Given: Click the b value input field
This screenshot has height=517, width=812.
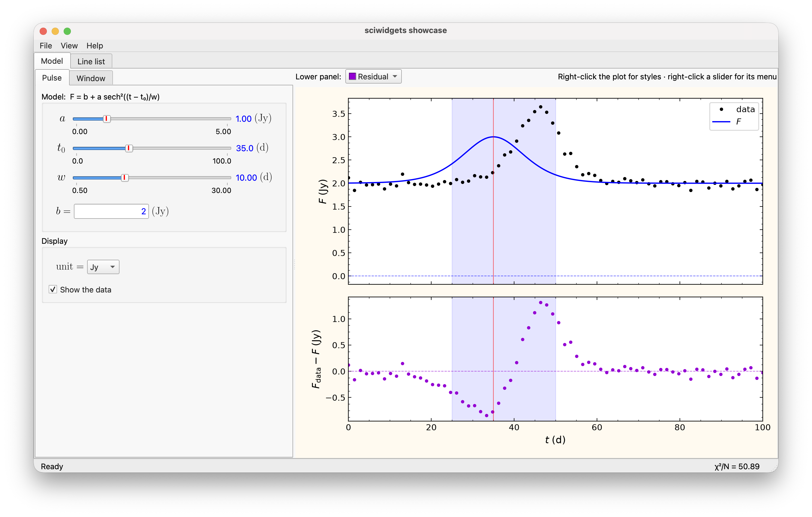Looking at the screenshot, I should coord(111,211).
